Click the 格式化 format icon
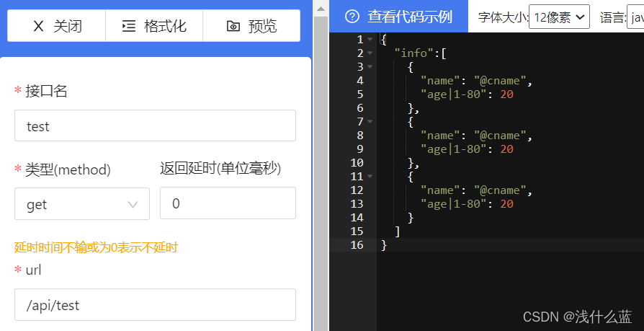This screenshot has height=331, width=644. click(x=128, y=26)
